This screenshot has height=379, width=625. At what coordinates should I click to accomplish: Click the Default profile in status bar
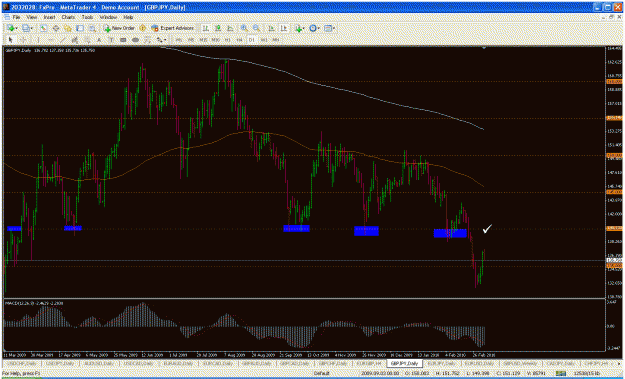point(321,374)
